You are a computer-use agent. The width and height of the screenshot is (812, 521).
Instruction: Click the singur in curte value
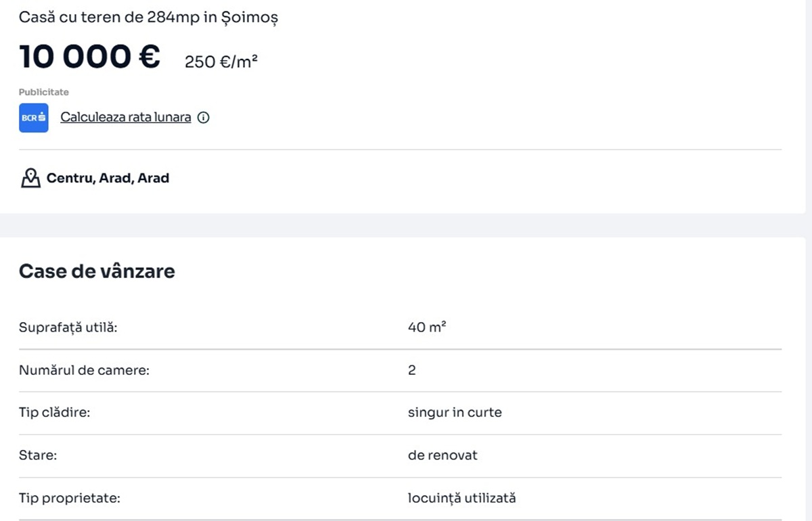coord(455,413)
